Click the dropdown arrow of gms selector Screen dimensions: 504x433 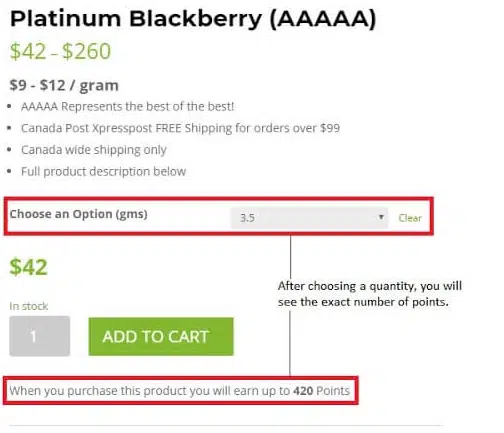(x=381, y=217)
